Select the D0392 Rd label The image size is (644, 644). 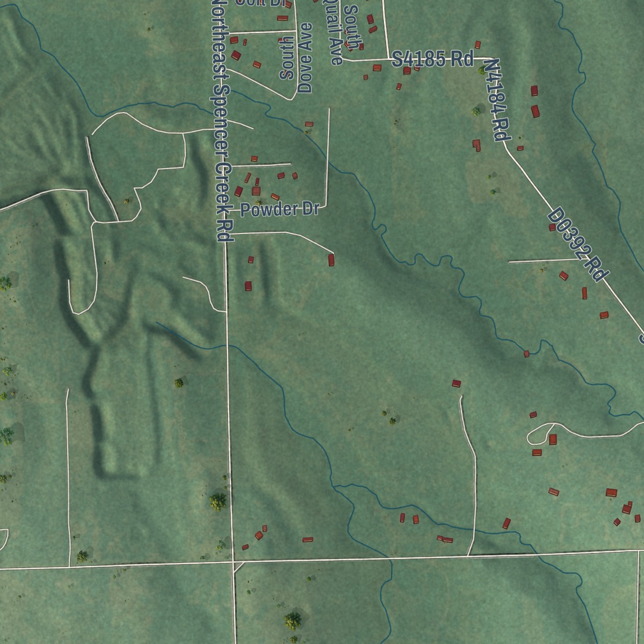tap(579, 245)
